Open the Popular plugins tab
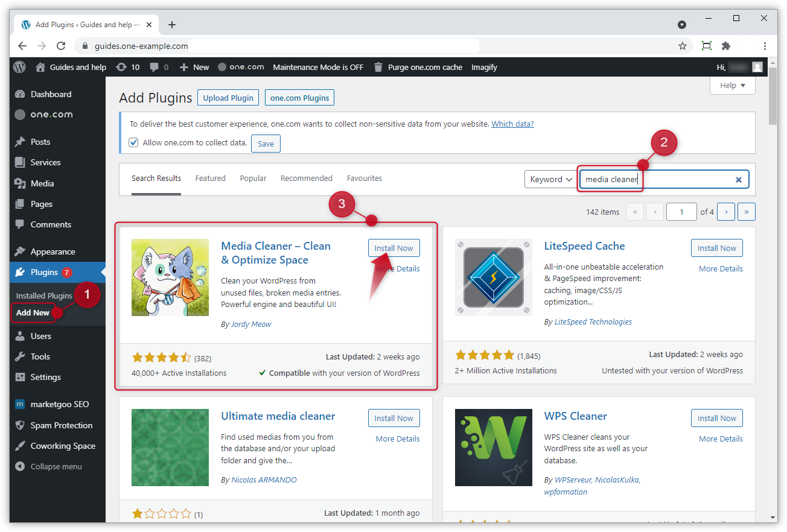The height and width of the screenshot is (532, 787). [253, 178]
